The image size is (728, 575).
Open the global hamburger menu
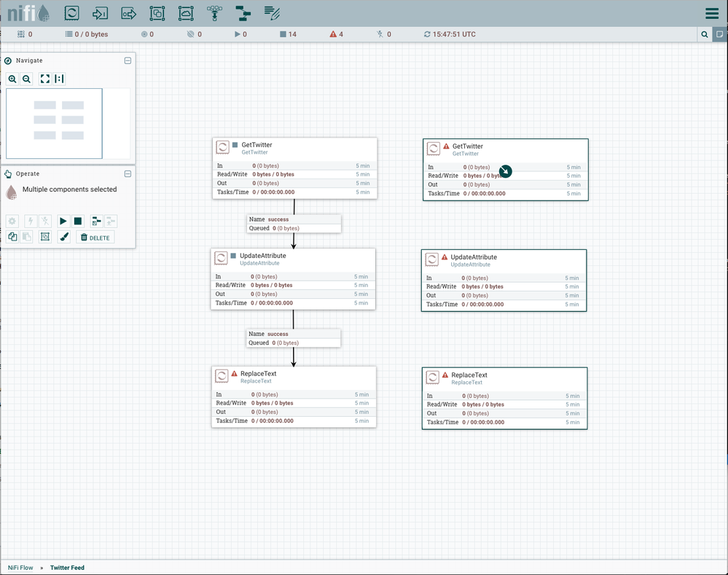pos(712,12)
